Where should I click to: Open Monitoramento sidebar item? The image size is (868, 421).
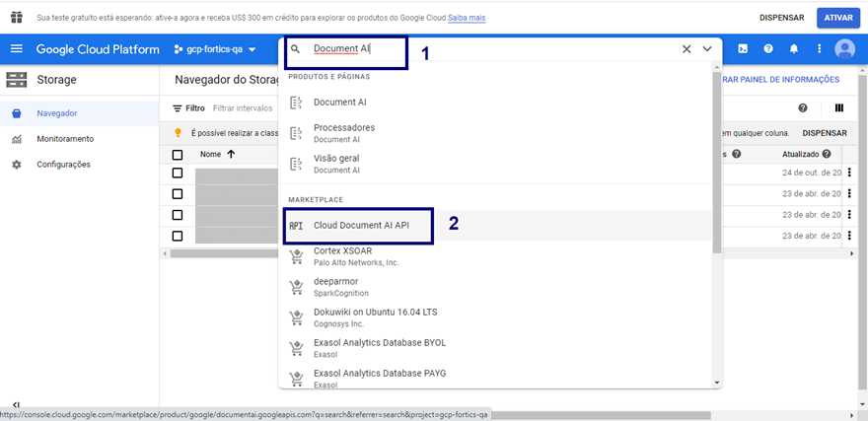coord(79,139)
